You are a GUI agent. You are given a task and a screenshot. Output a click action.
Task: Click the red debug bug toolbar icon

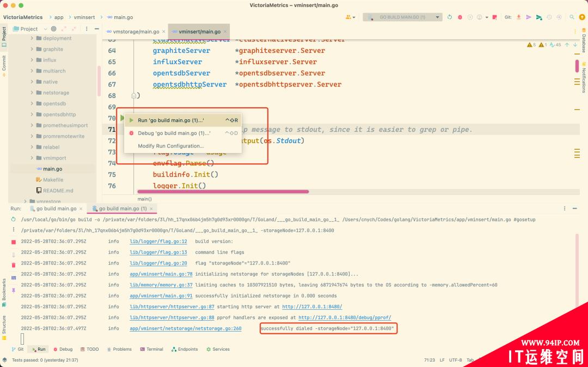coord(460,17)
